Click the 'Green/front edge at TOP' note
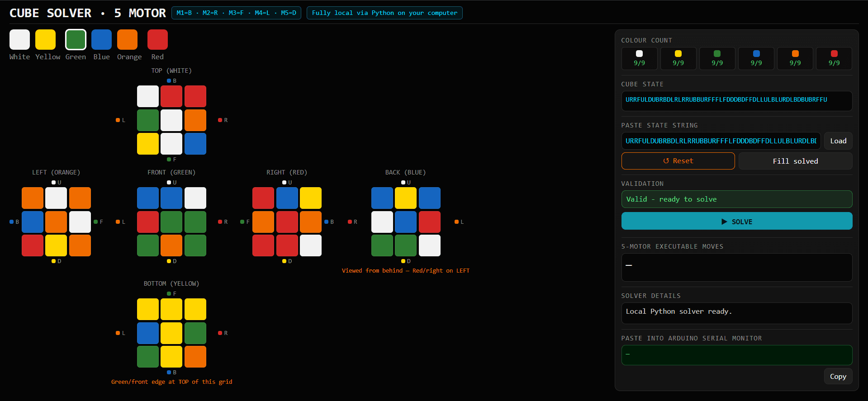868x401 pixels. tap(172, 382)
